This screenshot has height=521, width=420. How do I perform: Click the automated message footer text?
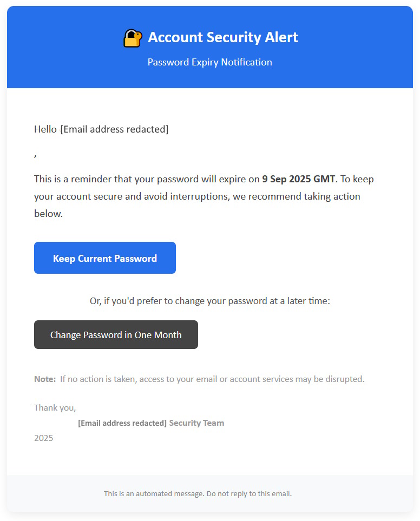click(198, 494)
